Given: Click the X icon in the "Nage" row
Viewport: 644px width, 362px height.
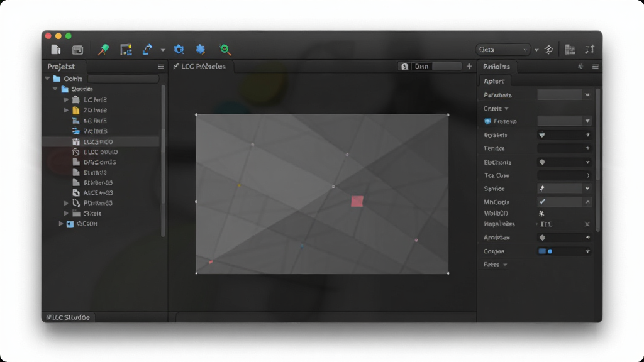Looking at the screenshot, I should pos(587,224).
